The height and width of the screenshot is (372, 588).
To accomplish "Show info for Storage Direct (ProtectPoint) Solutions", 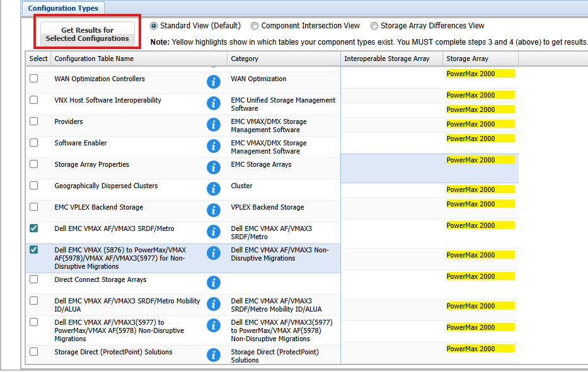I will [214, 355].
